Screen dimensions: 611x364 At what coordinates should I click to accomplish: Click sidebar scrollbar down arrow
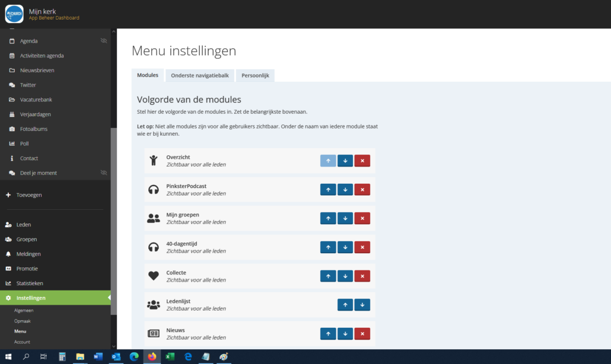pos(114,346)
